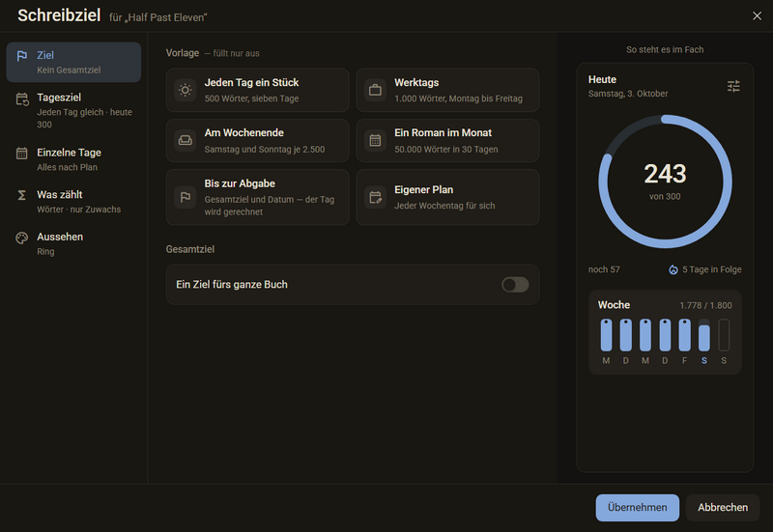Click the Gesamtziel section heading
The image size is (773, 532).
coord(190,249)
